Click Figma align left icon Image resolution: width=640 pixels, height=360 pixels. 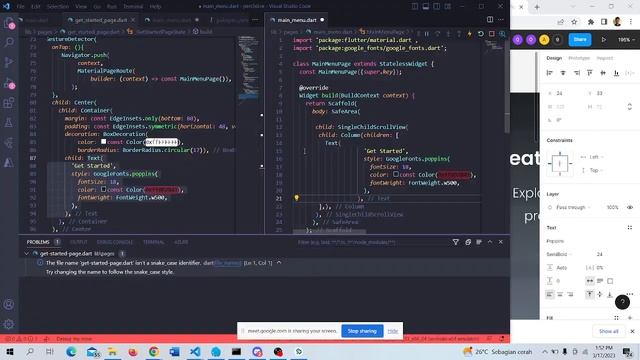[550, 73]
